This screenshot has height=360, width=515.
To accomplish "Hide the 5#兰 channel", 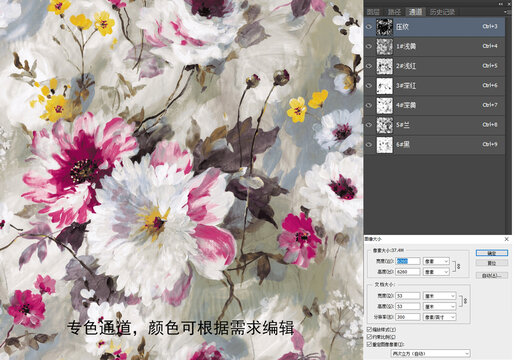I will (x=369, y=125).
